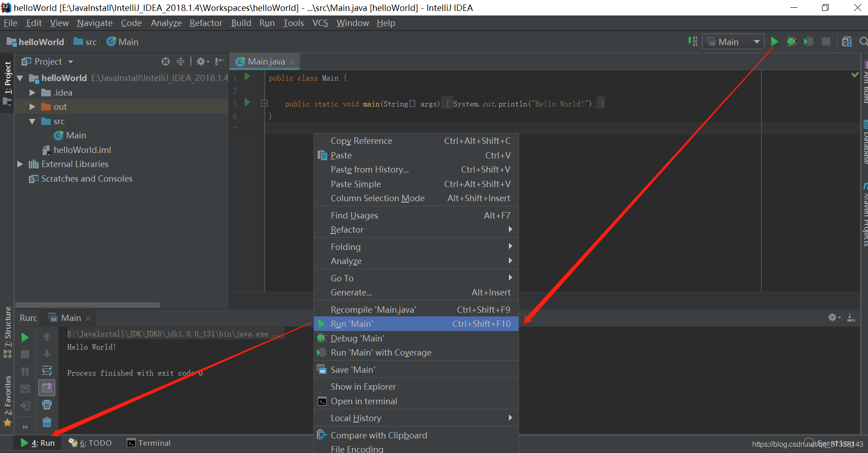Screen dimensions: 868x453
Task: Open the Refactor menu in menu bar
Action: [206, 23]
